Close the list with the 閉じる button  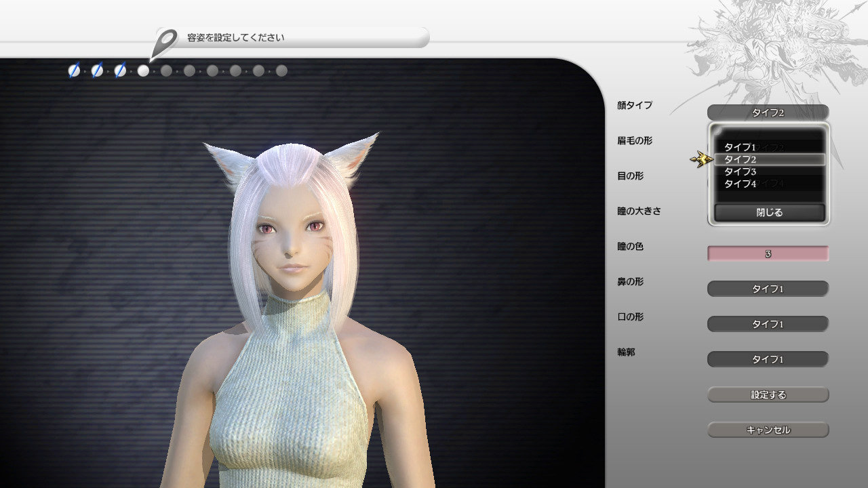[769, 212]
